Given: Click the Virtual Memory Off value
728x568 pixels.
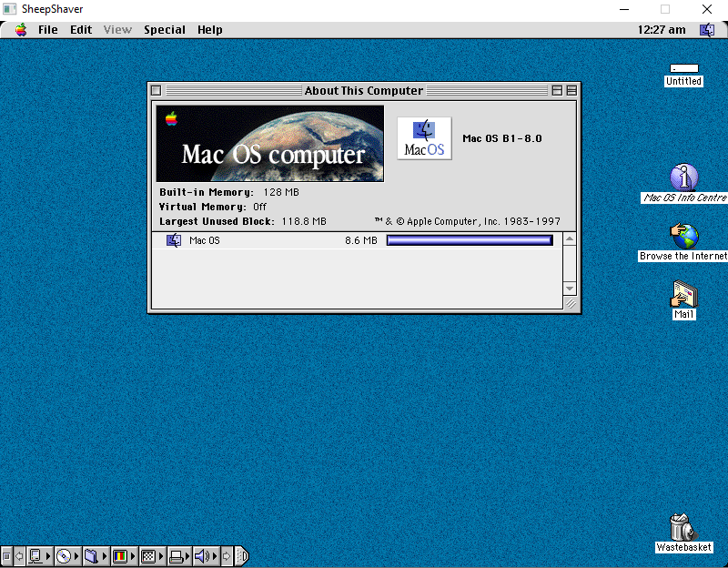Looking at the screenshot, I should pos(259,207).
